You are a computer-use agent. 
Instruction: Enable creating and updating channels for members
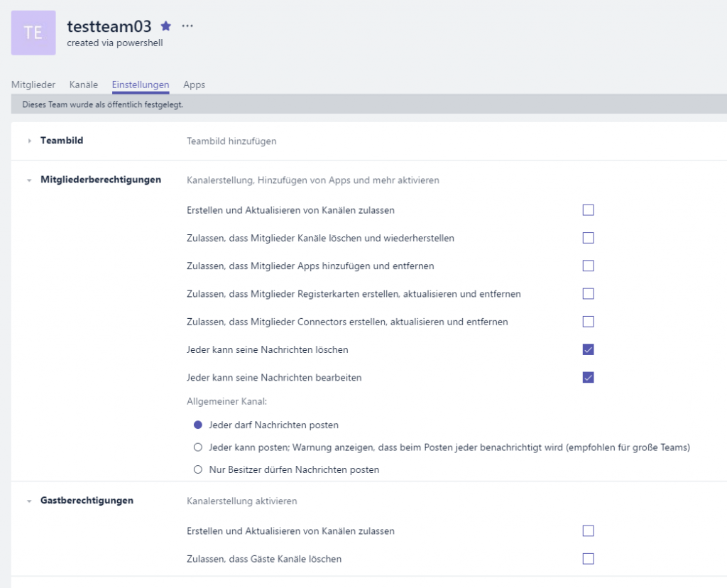(x=588, y=209)
